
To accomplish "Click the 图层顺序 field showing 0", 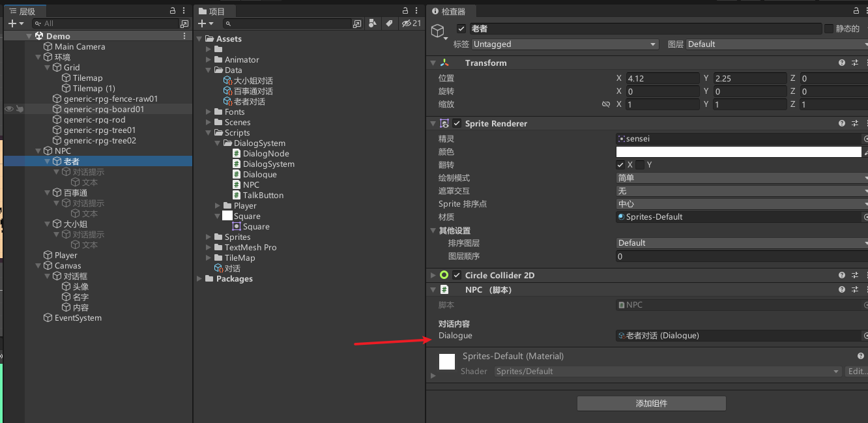I will [742, 257].
